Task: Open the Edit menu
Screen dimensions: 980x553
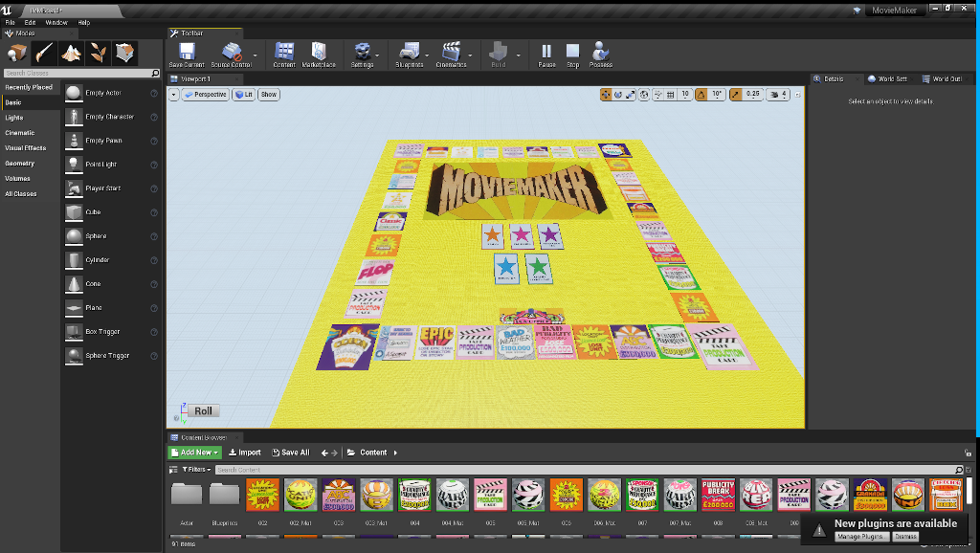Action: [x=30, y=23]
